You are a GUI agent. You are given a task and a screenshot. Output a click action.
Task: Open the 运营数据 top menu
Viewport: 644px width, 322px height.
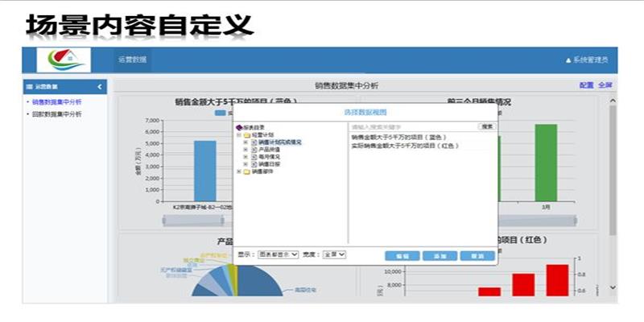point(132,60)
